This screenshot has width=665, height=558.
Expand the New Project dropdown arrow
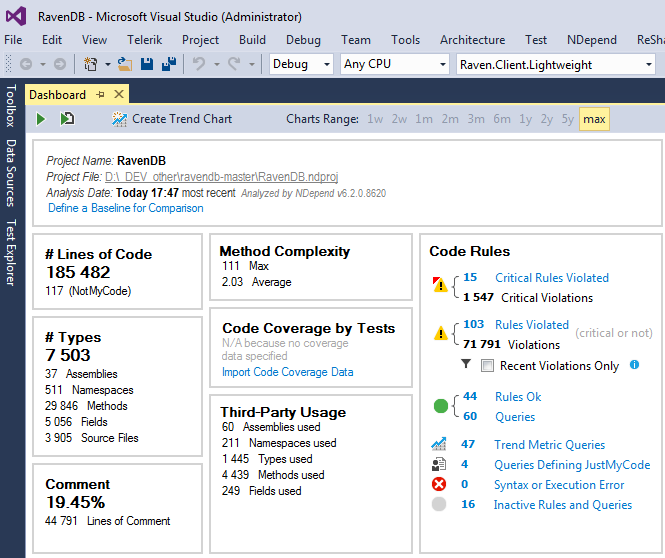[x=108, y=64]
